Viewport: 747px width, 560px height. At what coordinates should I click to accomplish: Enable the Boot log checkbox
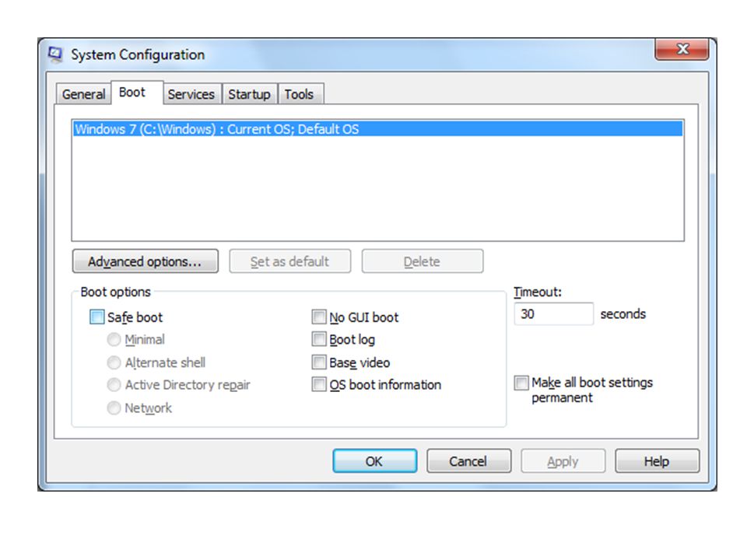pos(319,339)
